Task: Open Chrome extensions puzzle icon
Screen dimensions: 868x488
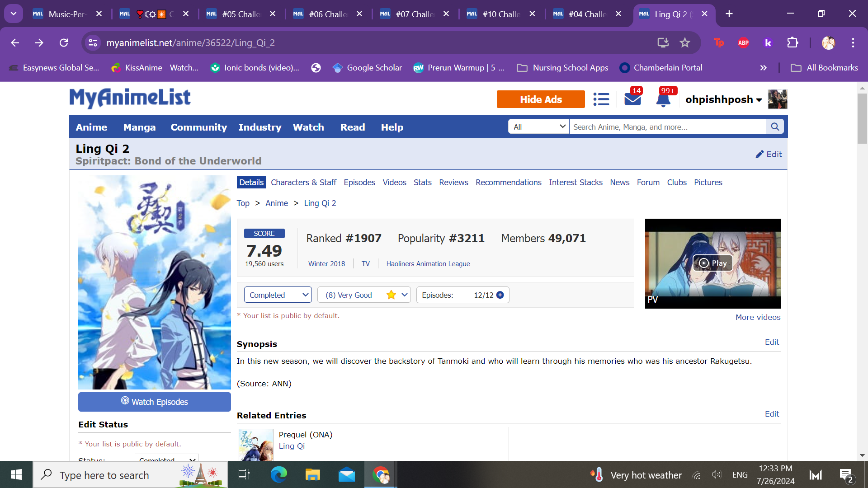Action: 793,43
